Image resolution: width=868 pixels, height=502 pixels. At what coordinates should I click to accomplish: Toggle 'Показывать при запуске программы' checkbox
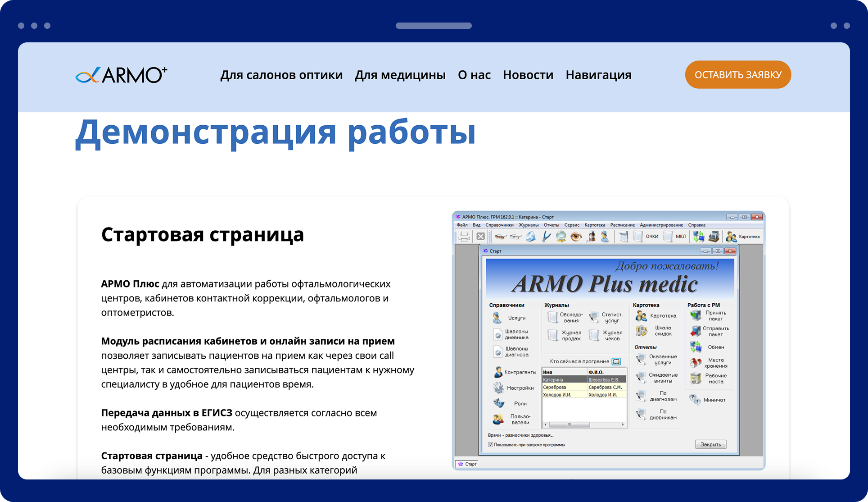(491, 445)
